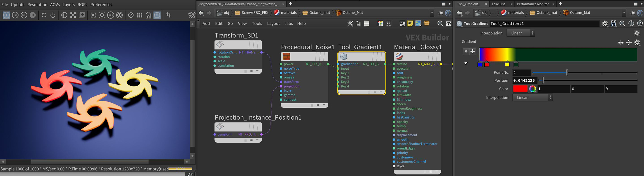
Task: Add a new gradient point with plus button
Action: coord(473,51)
